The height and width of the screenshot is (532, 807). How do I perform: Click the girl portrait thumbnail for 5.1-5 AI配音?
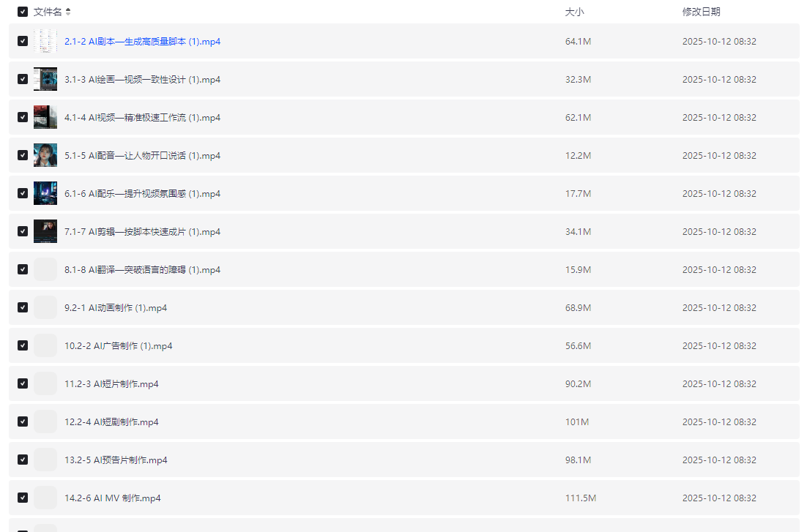(45, 155)
